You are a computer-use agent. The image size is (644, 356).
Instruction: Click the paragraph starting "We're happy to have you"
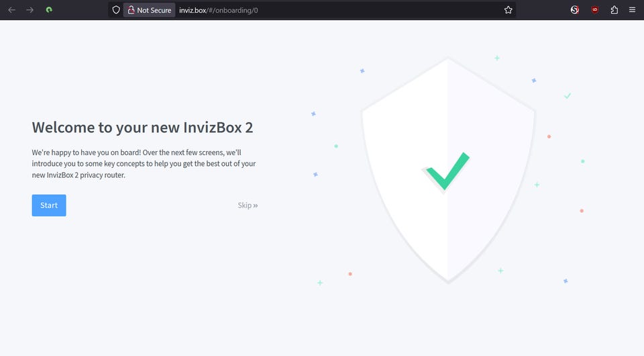coord(144,164)
